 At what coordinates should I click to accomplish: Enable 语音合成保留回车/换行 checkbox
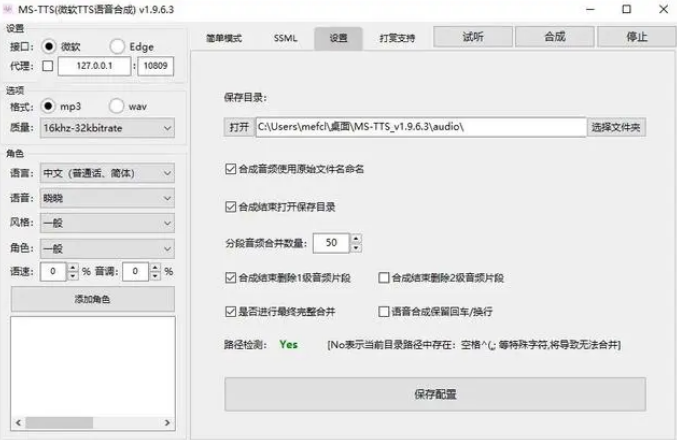pos(383,311)
